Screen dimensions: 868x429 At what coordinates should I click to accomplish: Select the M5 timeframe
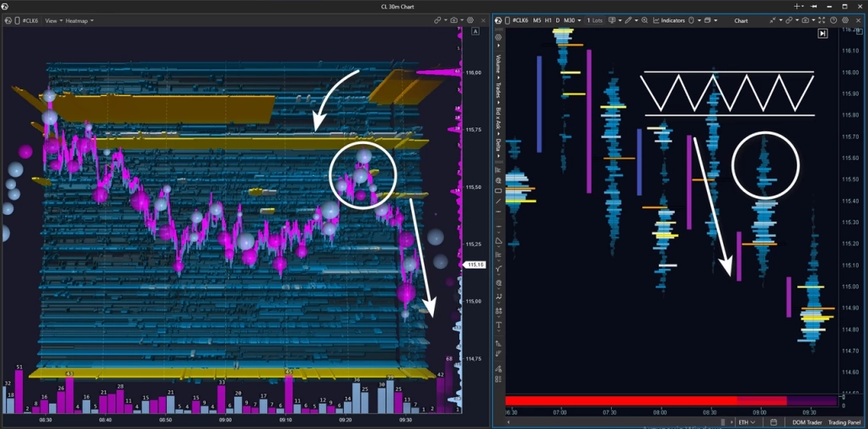click(537, 20)
